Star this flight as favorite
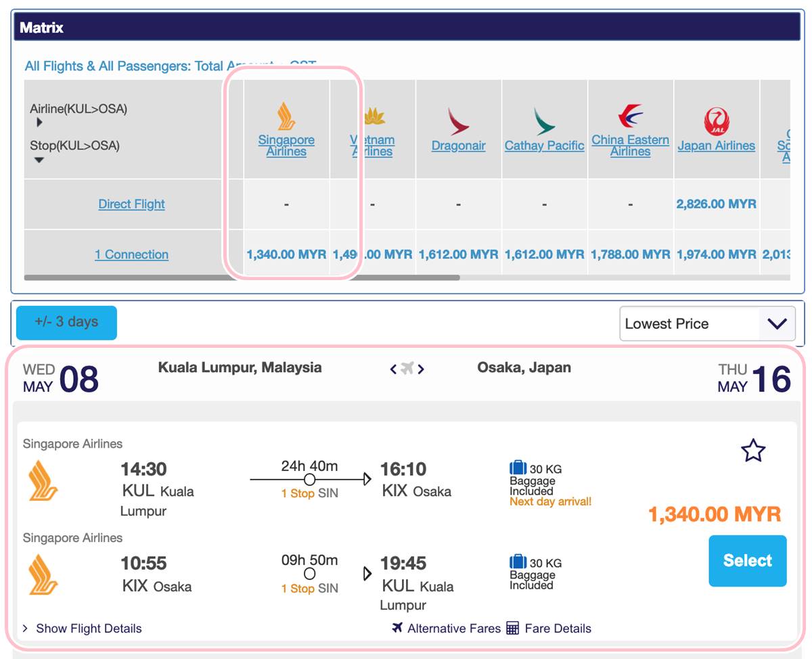 (x=752, y=451)
